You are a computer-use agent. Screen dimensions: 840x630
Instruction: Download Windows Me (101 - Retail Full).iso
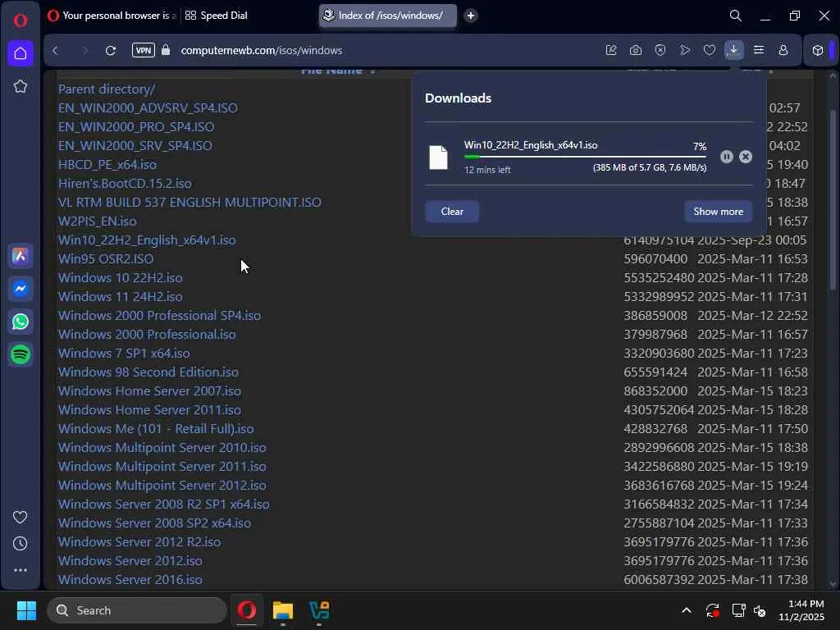[x=156, y=428]
